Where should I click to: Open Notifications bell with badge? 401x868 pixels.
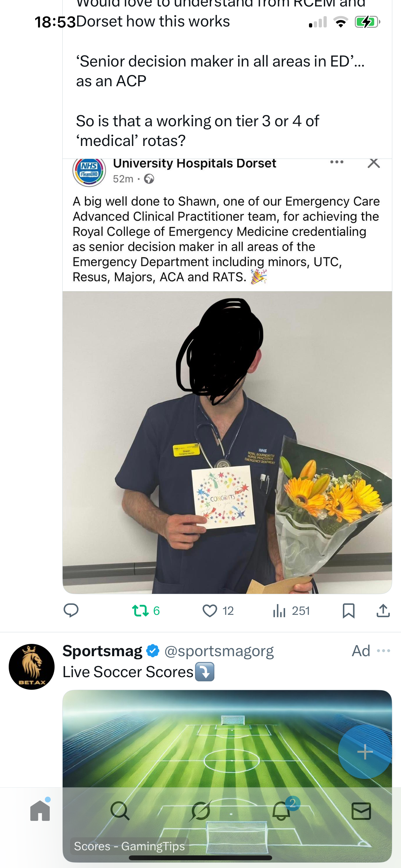point(281,811)
